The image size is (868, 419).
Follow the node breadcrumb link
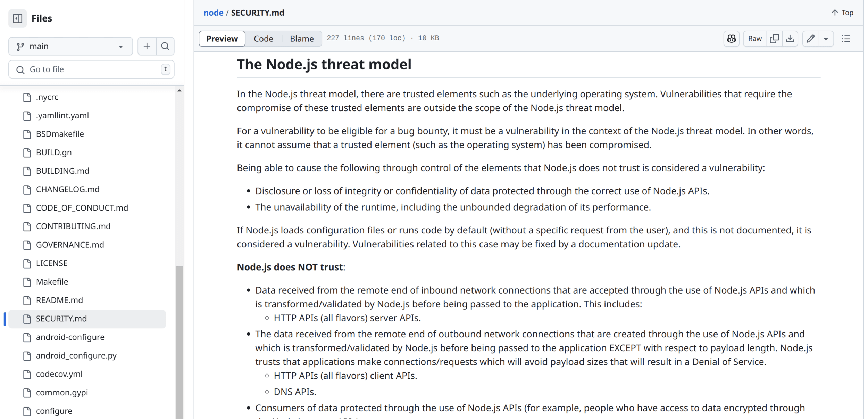[x=213, y=13]
